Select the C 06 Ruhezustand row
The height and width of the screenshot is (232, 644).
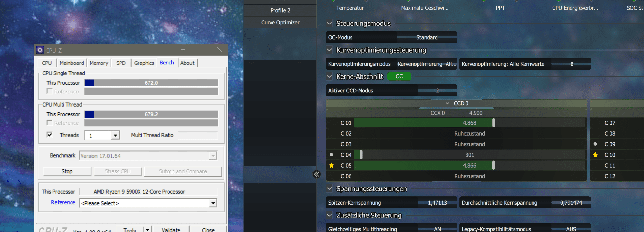point(457,176)
